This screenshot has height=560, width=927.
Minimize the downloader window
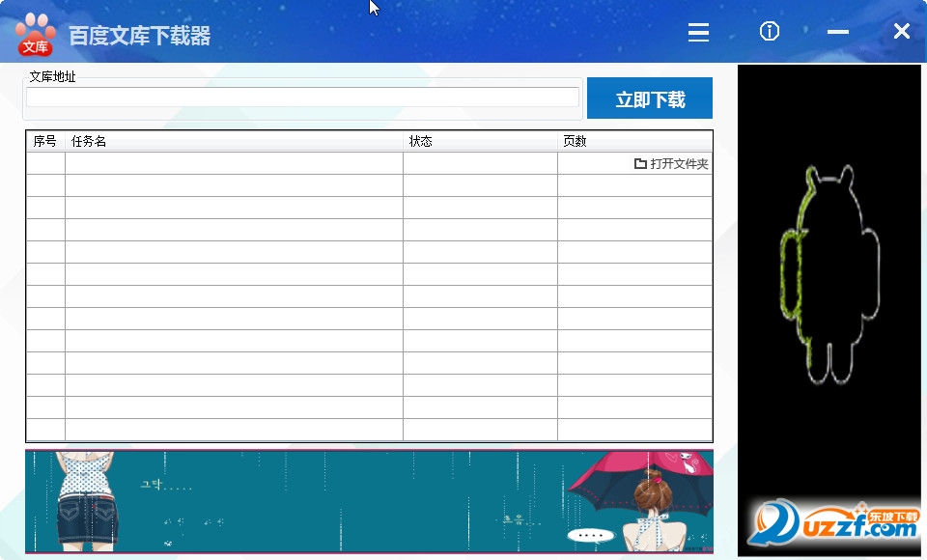[838, 31]
